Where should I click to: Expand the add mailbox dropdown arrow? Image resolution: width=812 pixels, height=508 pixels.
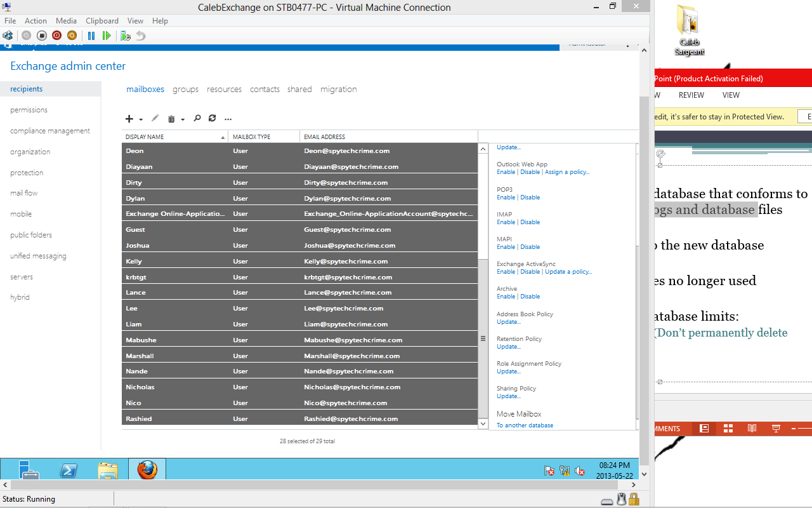141,119
